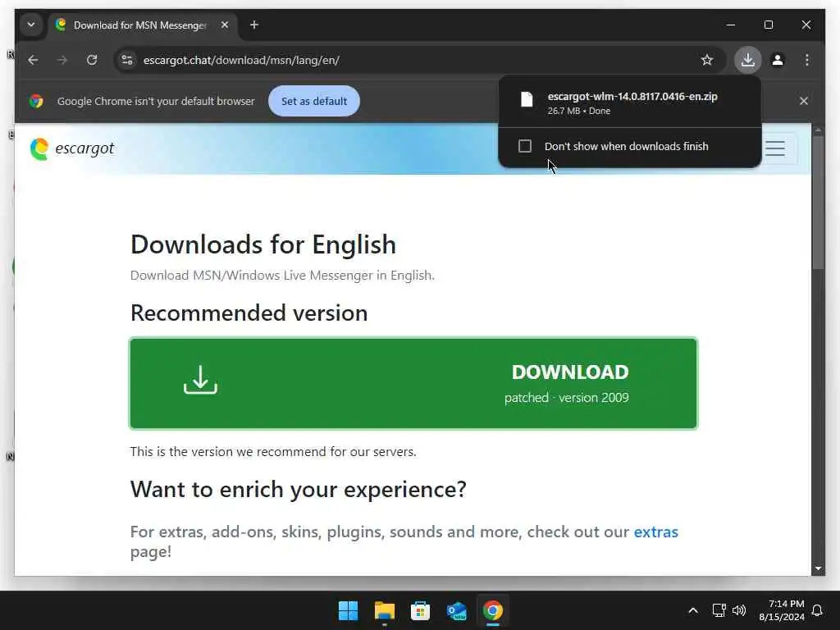Click the scrollbar down arrow

coord(818,568)
